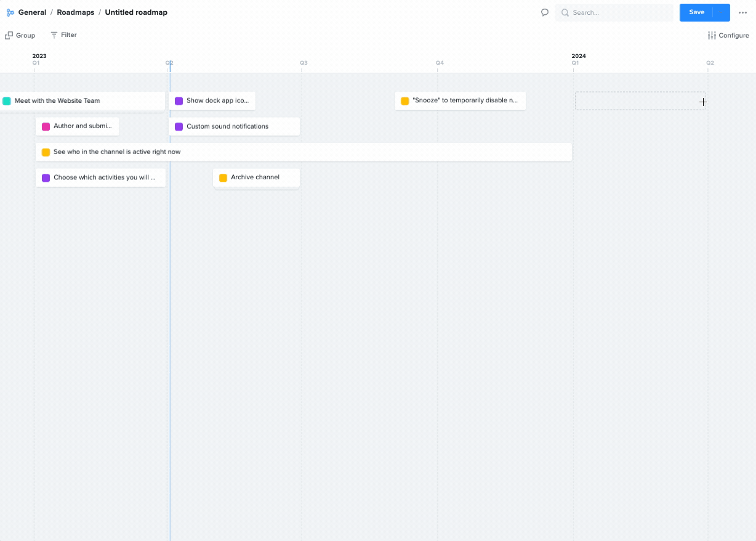Focus the Search input field
Image resolution: width=756 pixels, height=541 pixels.
614,12
